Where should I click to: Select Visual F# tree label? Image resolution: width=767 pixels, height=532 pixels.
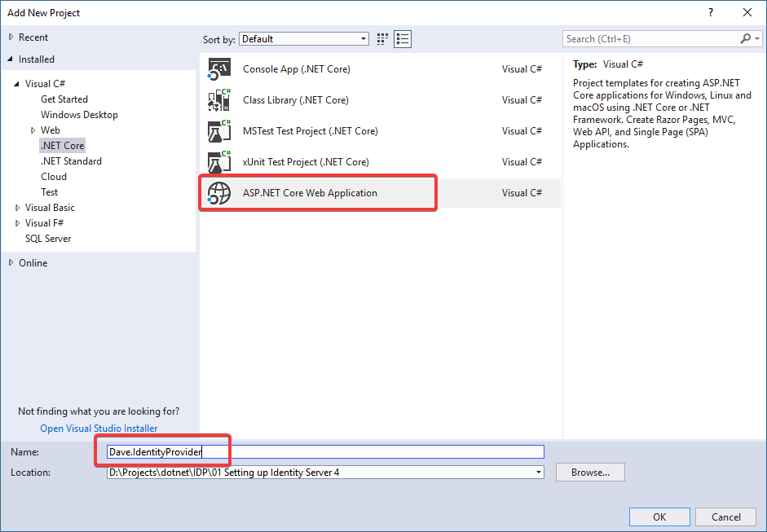tap(45, 223)
